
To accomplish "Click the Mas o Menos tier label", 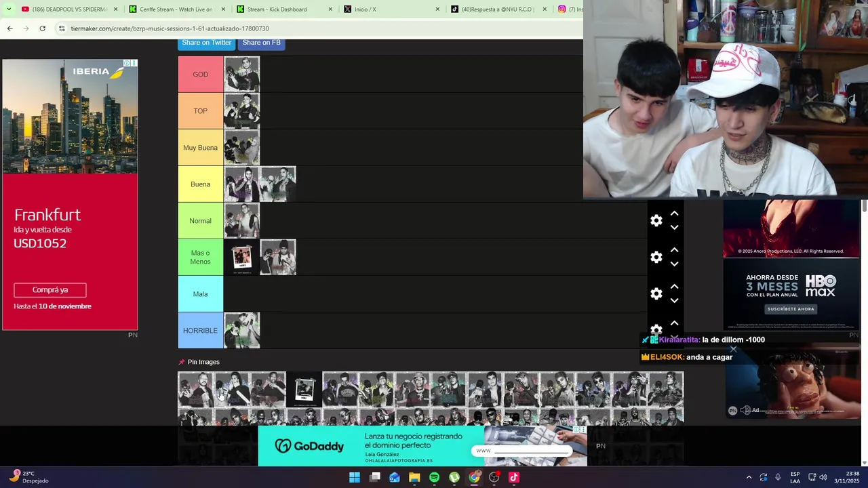I will click(x=200, y=258).
